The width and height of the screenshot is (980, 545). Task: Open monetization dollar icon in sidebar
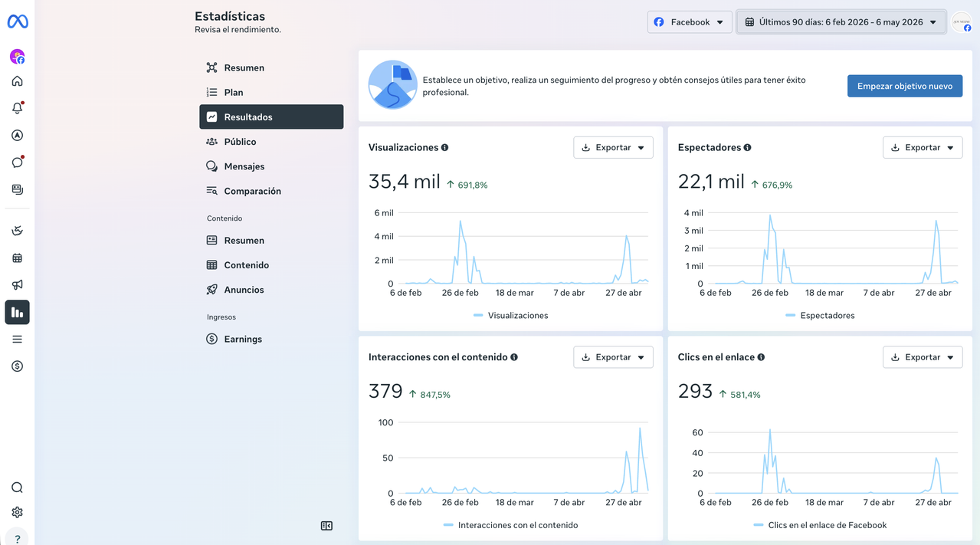[x=17, y=366]
